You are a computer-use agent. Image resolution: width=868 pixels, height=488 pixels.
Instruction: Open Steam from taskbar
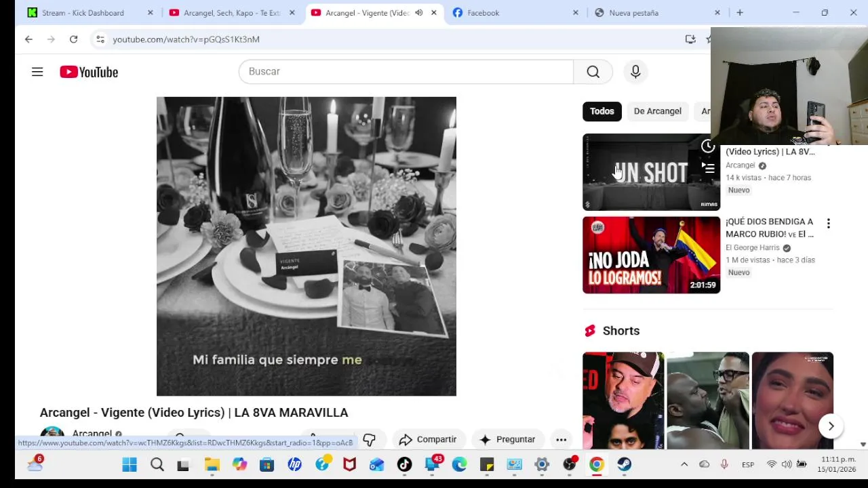click(624, 464)
